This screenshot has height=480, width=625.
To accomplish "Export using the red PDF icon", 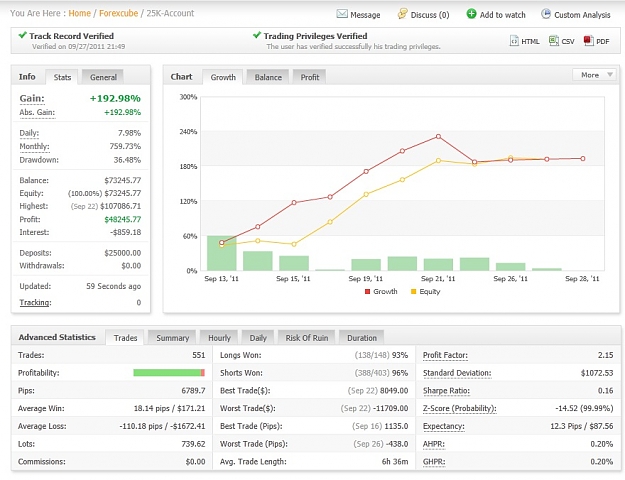I will tap(588, 41).
